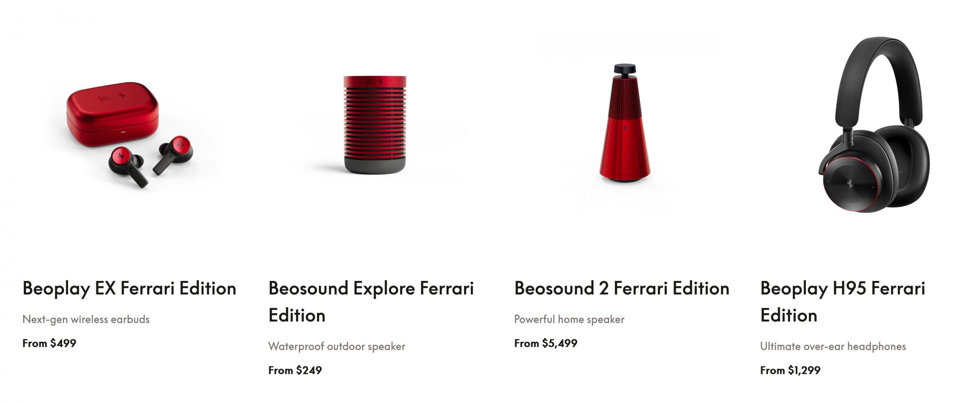This screenshot has height=403, width=980.
Task: Click the black Beoplay H95 headphones image
Action: [870, 126]
